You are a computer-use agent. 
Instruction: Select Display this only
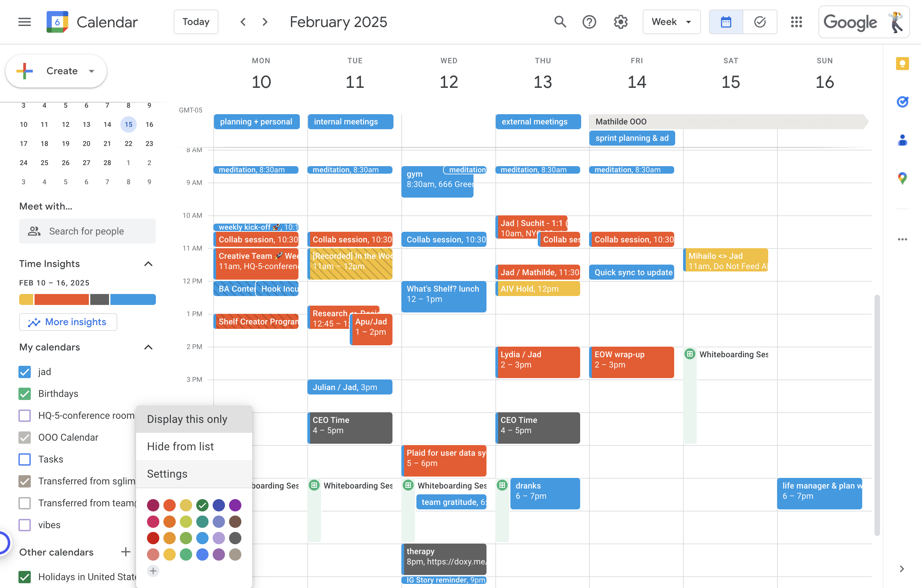coord(194,419)
